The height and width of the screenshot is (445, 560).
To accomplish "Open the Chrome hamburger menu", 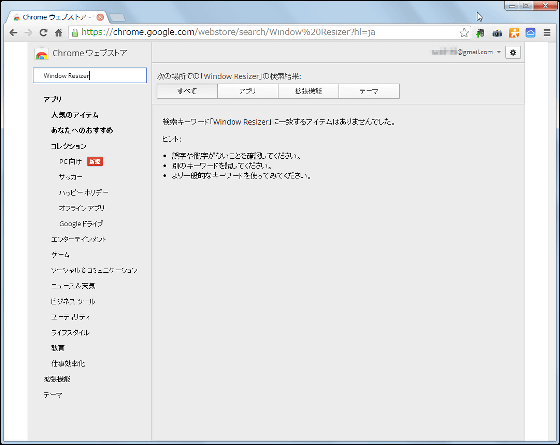I will pos(547,32).
